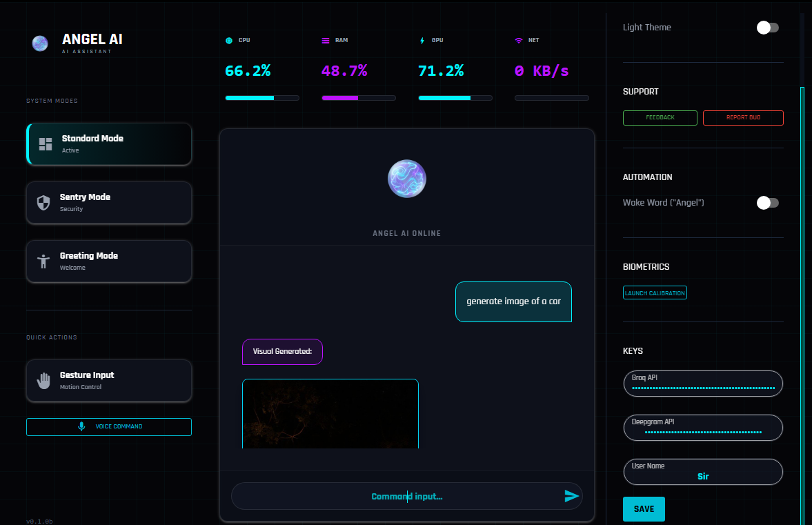Switch to Sentry Mode
Screen dimensions: 812x525
point(109,202)
